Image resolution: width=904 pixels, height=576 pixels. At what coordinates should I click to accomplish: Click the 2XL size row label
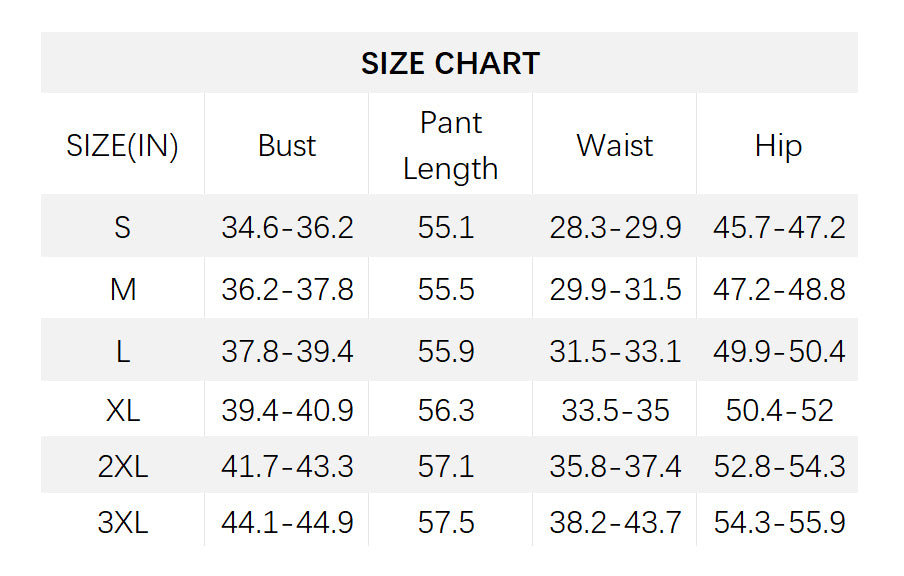[x=122, y=466]
